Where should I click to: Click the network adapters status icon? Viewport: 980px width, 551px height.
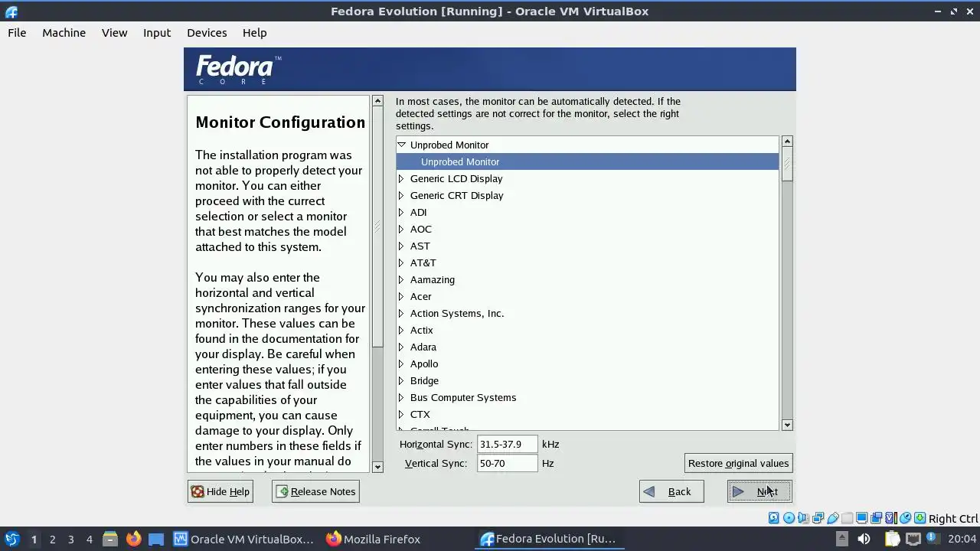tap(818, 518)
